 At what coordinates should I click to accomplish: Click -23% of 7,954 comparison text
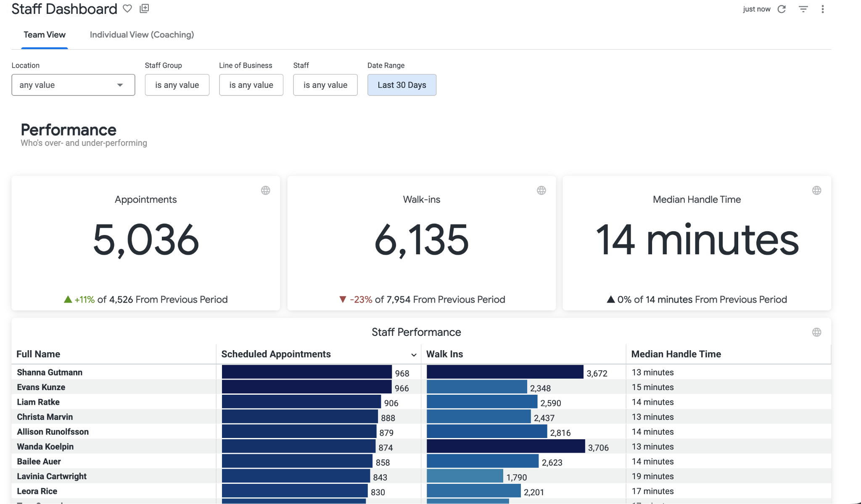tap(422, 299)
